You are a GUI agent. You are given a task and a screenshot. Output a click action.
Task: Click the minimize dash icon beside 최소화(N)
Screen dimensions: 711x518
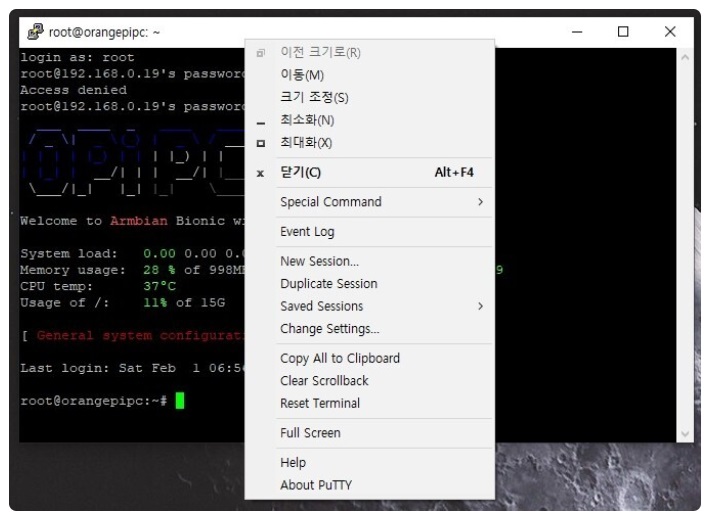coord(261,122)
